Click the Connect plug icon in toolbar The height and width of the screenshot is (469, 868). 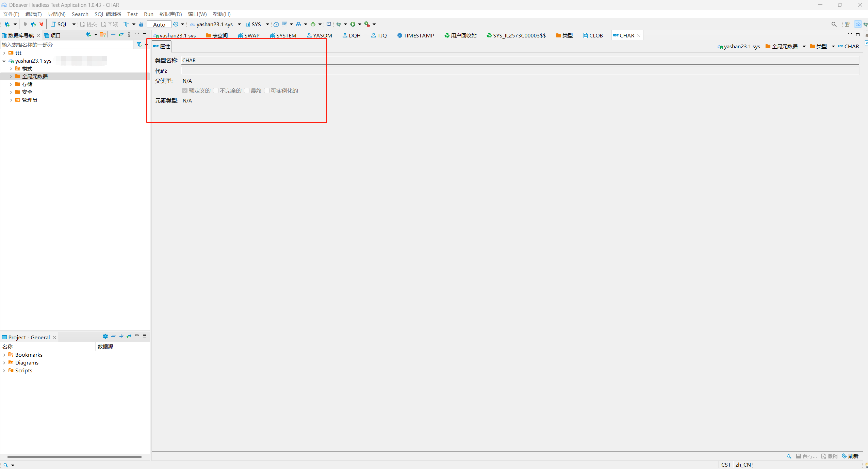[25, 24]
